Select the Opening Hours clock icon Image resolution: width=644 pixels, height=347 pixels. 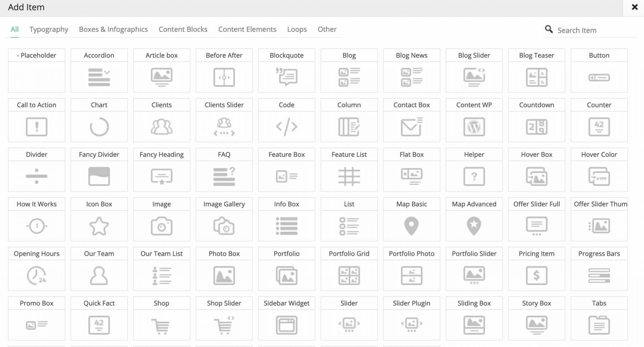pos(36,275)
